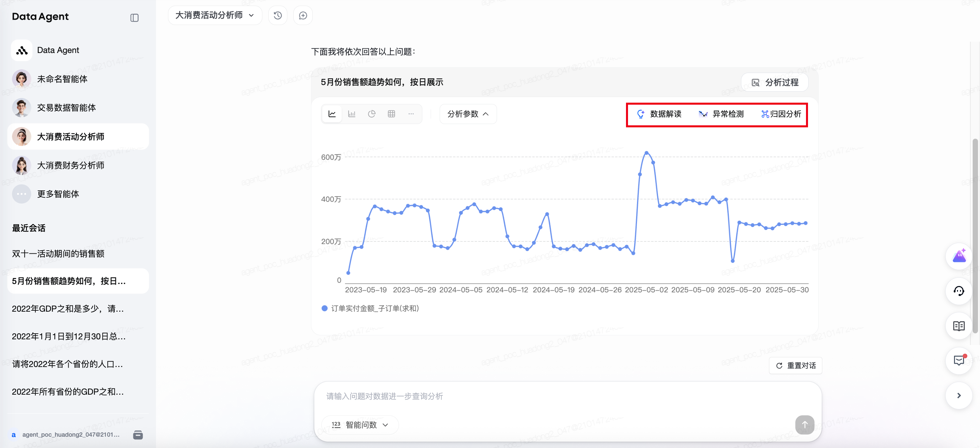Collapse the left sidebar panel
Image resolution: width=980 pixels, height=448 pixels.
(x=134, y=17)
